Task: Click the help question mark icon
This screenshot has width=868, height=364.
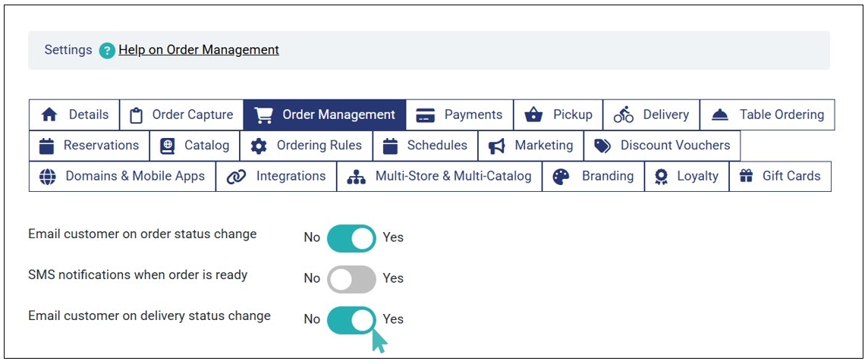Action: pos(107,50)
